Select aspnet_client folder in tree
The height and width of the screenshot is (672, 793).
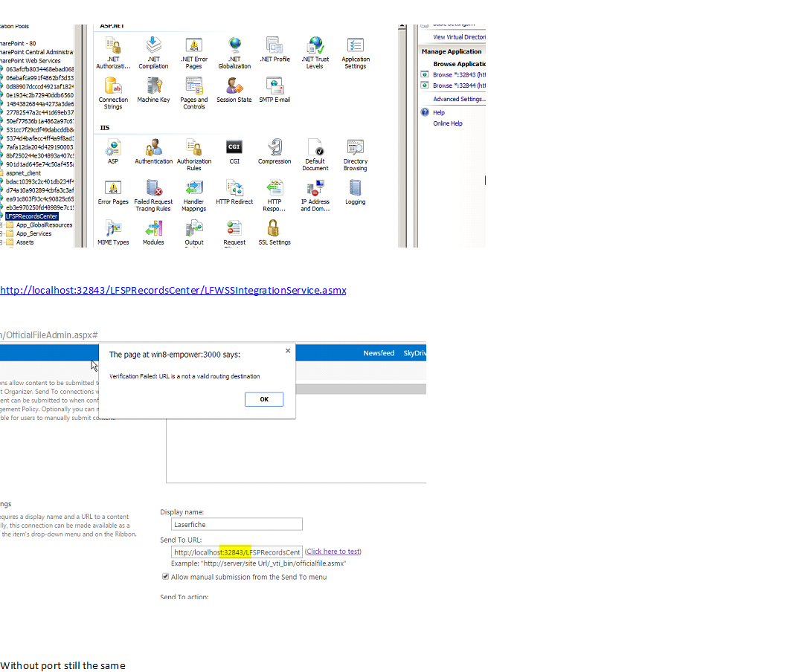[x=23, y=172]
